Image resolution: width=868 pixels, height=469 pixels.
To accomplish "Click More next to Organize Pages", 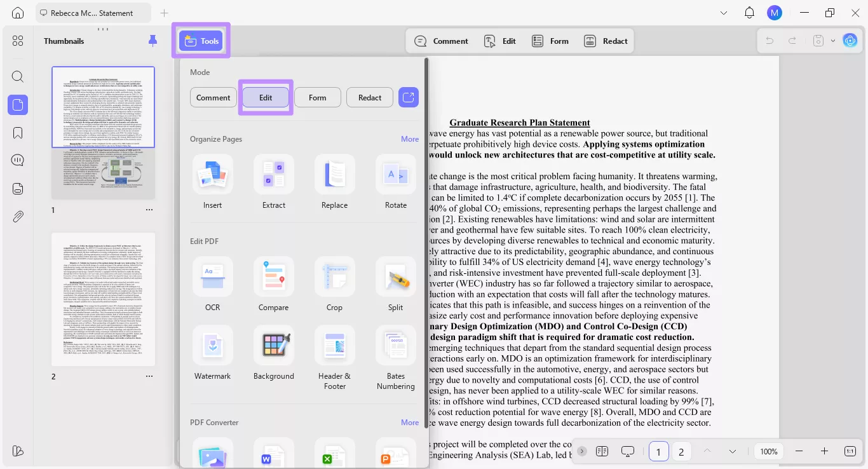I will [410, 139].
